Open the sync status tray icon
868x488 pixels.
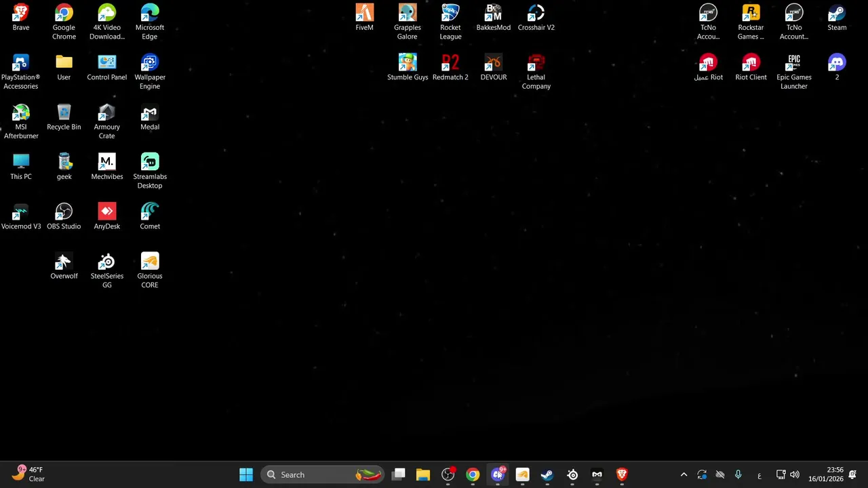[702, 474]
